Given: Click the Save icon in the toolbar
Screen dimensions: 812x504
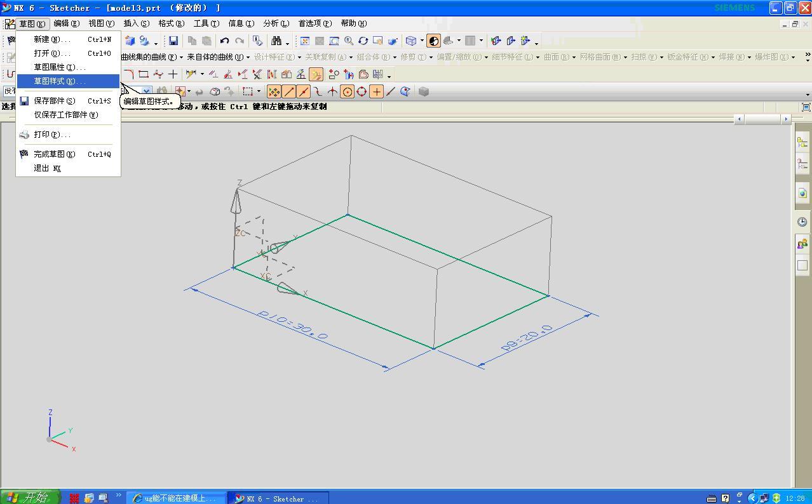Looking at the screenshot, I should coord(173,41).
